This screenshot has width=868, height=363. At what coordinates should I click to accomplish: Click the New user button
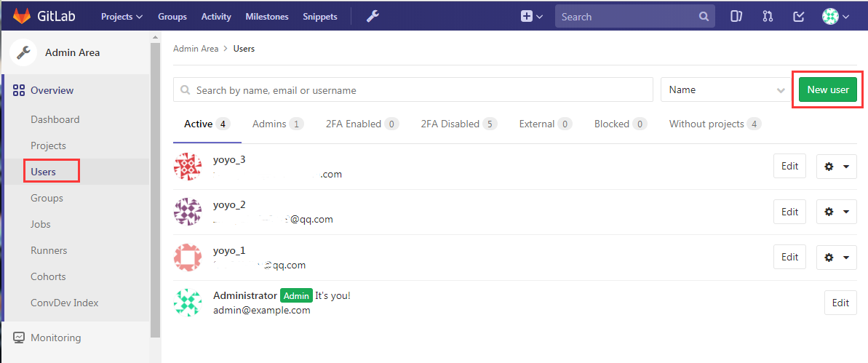pyautogui.click(x=827, y=89)
